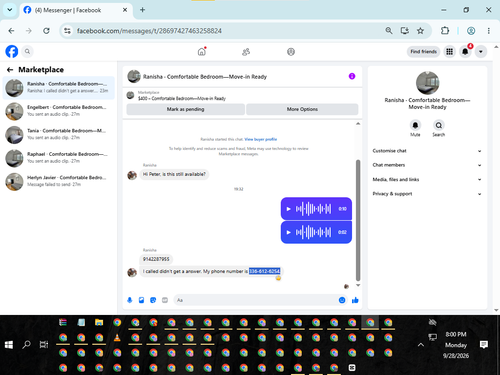Open the tab search dropdown chevron

point(10,10)
